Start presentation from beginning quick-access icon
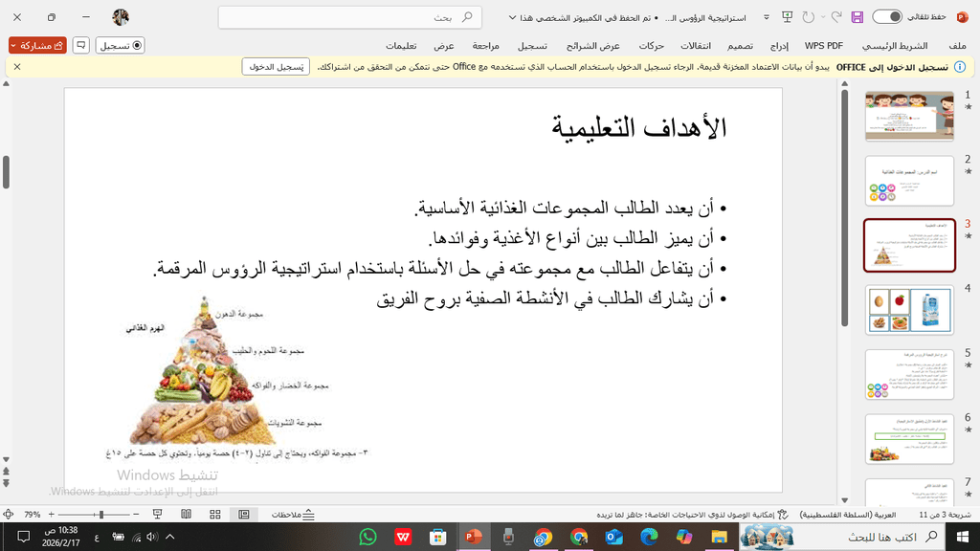Screen dimensions: 980x551 pyautogui.click(x=788, y=17)
